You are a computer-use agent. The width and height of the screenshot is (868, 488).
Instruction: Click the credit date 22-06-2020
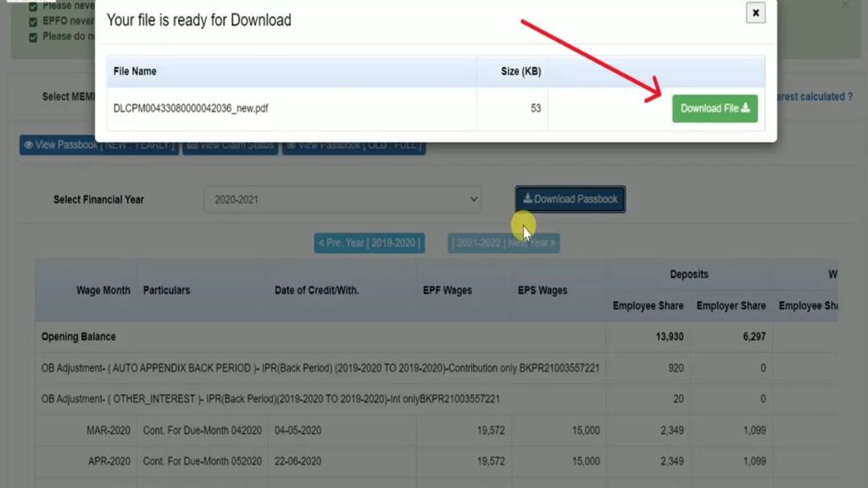(x=298, y=462)
